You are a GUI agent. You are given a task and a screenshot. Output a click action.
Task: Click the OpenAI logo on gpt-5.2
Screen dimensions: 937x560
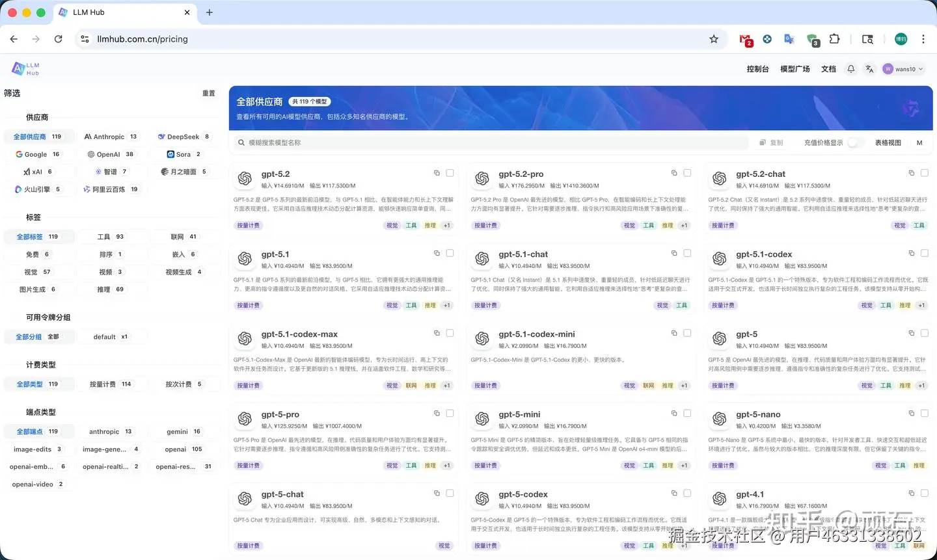click(245, 179)
